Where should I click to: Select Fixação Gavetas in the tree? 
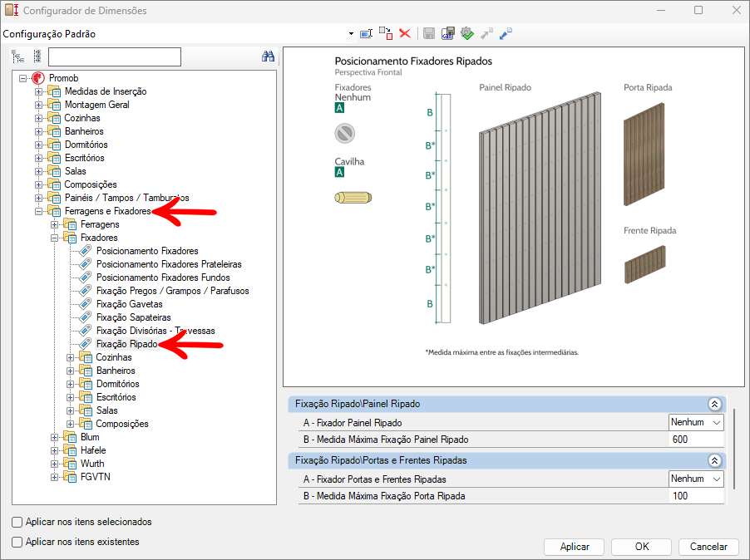[x=129, y=304]
